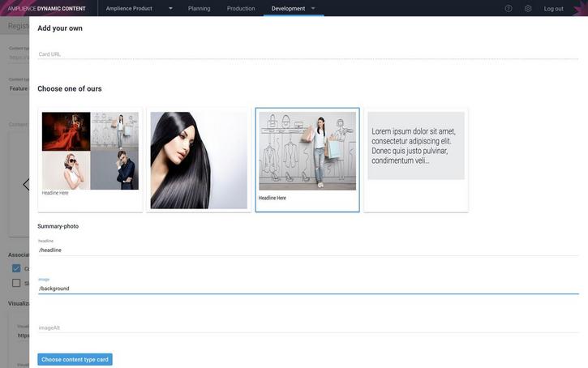588x368 pixels.
Task: Open the settings gear icon
Action: coord(528,8)
